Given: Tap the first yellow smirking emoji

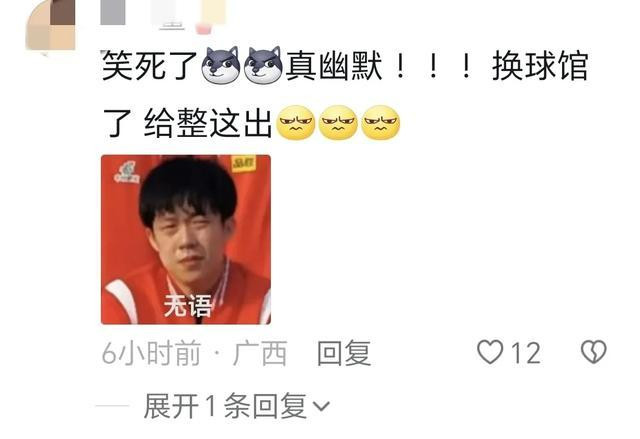Looking at the screenshot, I should pos(296,122).
